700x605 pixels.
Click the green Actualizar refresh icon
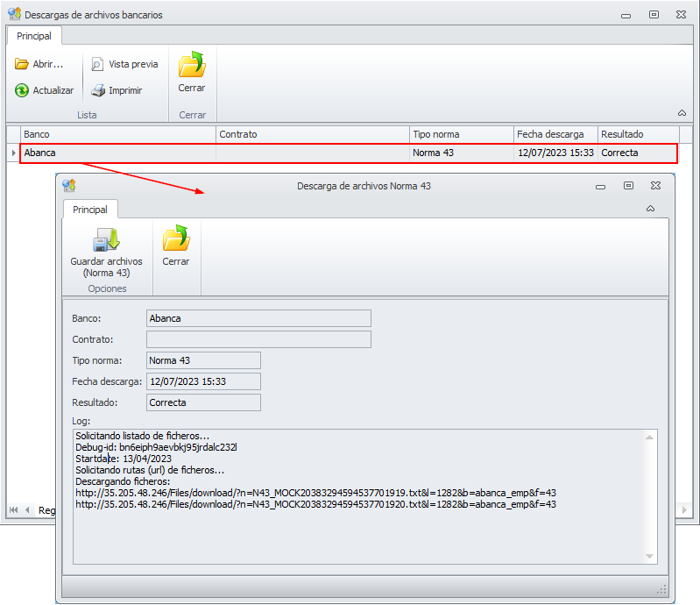point(21,90)
